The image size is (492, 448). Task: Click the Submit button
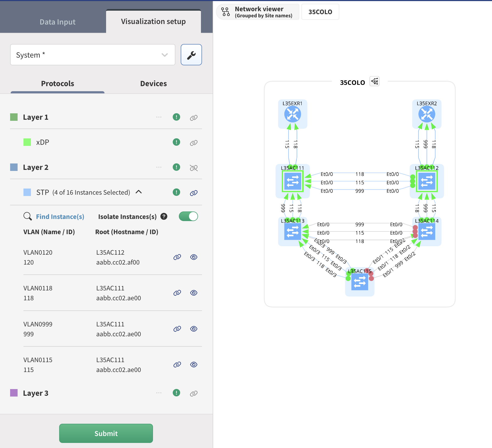pos(106,433)
